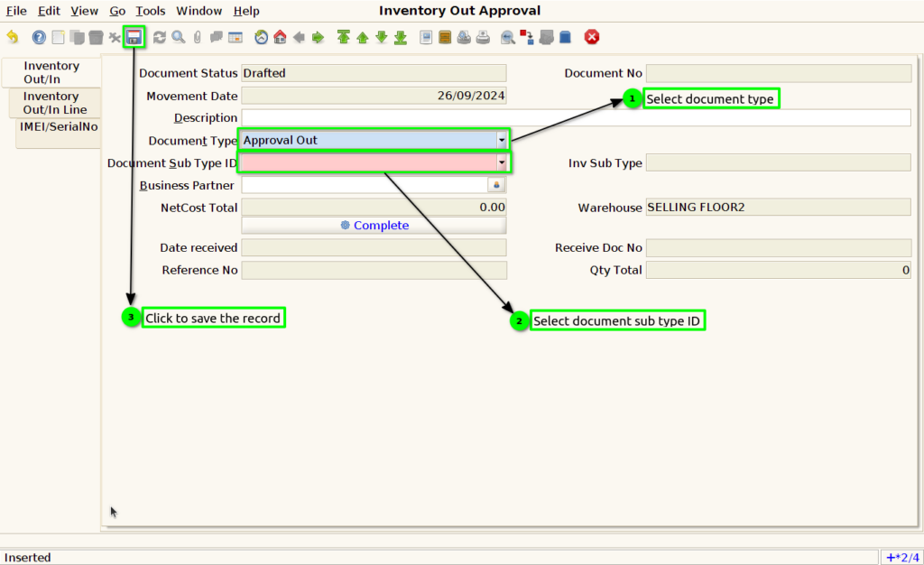Click the Print preview icon
The image size is (924, 565).
(x=464, y=37)
